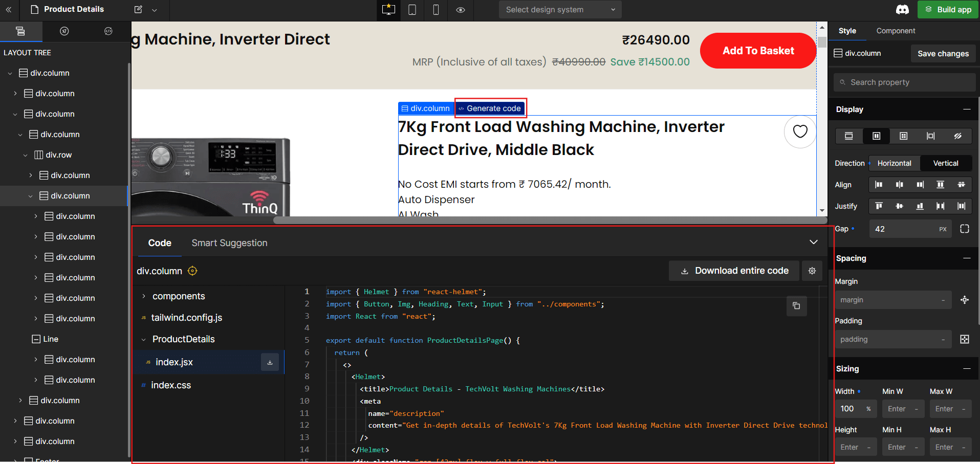980x464 pixels.
Task: Switch to mobile preview device icon
Action: point(436,10)
